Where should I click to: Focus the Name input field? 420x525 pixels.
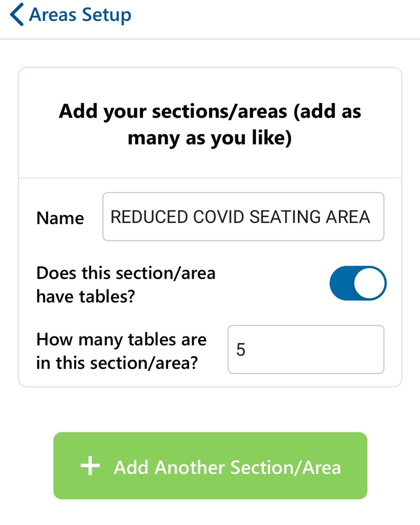pyautogui.click(x=243, y=217)
